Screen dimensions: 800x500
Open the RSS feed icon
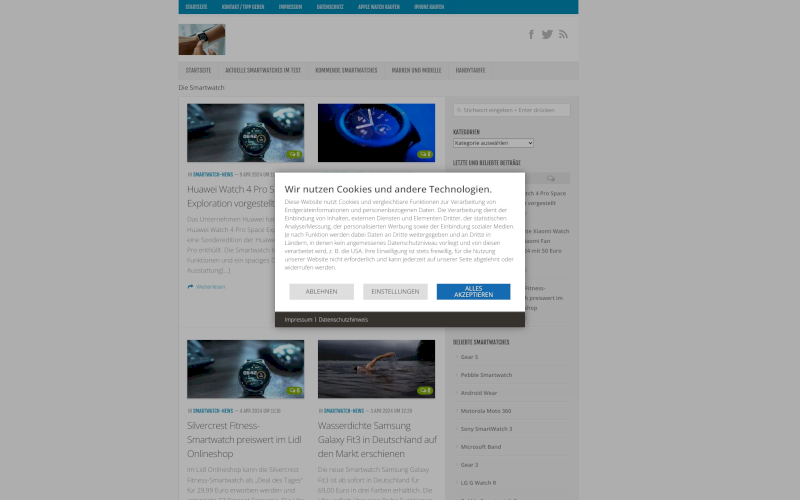(x=563, y=34)
